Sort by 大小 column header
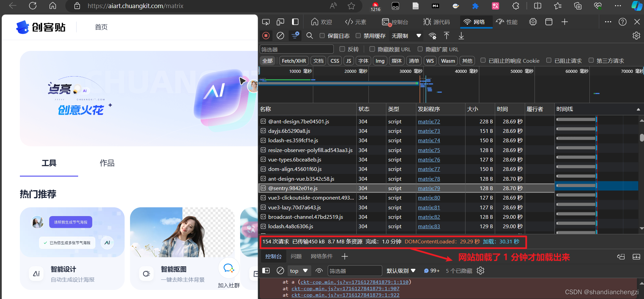 point(480,109)
